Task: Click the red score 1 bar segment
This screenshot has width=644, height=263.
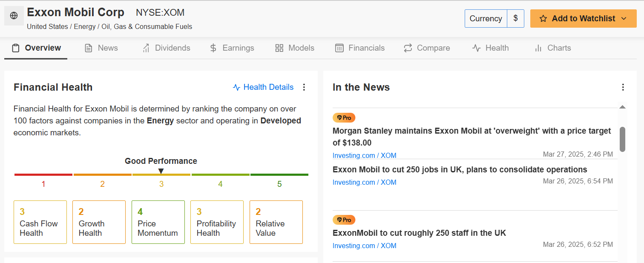Action: click(43, 174)
